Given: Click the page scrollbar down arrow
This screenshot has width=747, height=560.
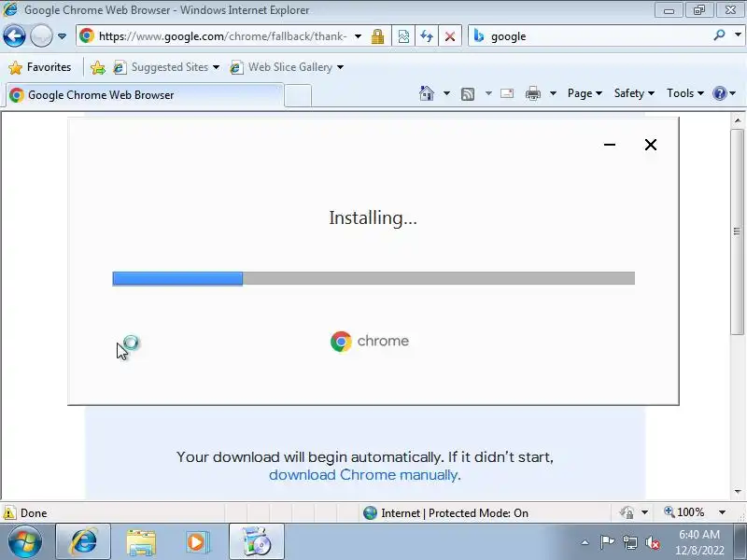Looking at the screenshot, I should pos(738,492).
